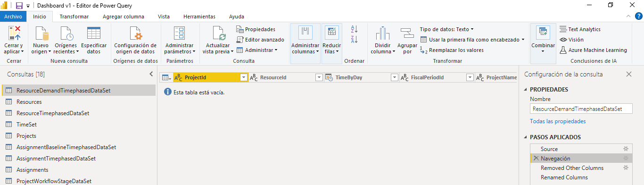644x185 pixels.
Task: Click the TimeByDay data type icon
Action: coord(329,78)
